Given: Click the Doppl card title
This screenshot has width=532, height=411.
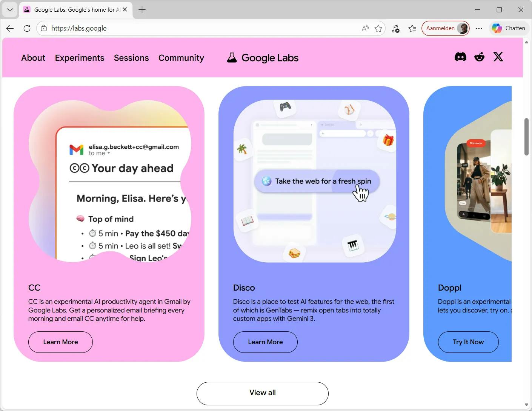Looking at the screenshot, I should 450,288.
